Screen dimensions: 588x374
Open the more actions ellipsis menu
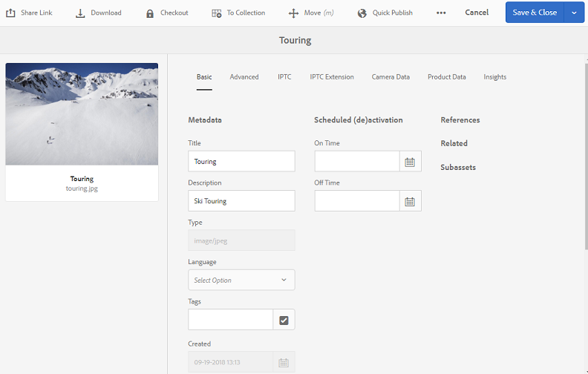[441, 13]
